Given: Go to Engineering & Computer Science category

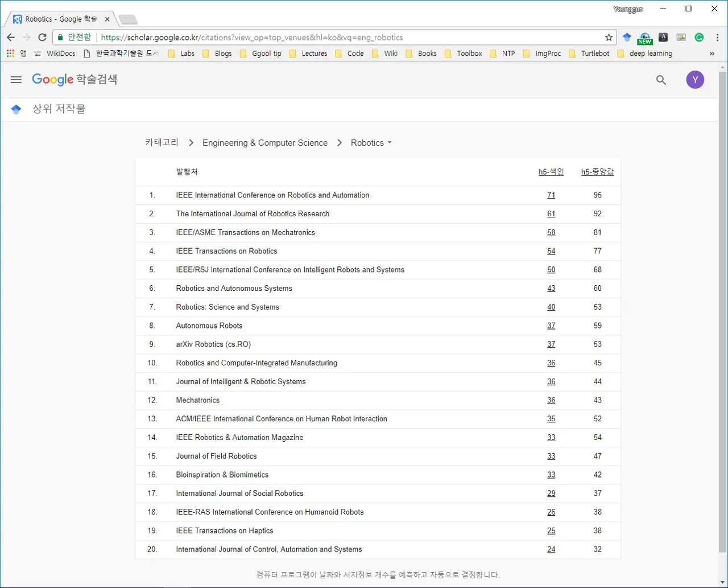Looking at the screenshot, I should (265, 143).
